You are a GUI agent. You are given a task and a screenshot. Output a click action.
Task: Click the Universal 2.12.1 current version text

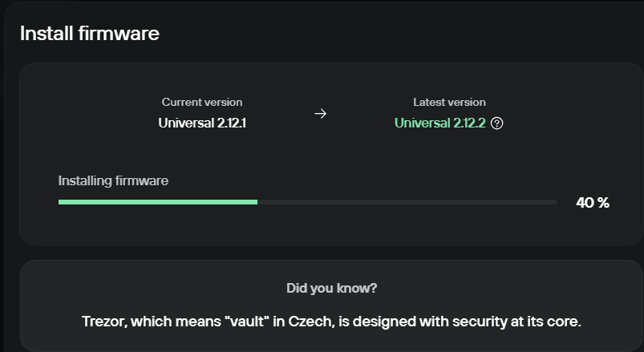coord(202,123)
